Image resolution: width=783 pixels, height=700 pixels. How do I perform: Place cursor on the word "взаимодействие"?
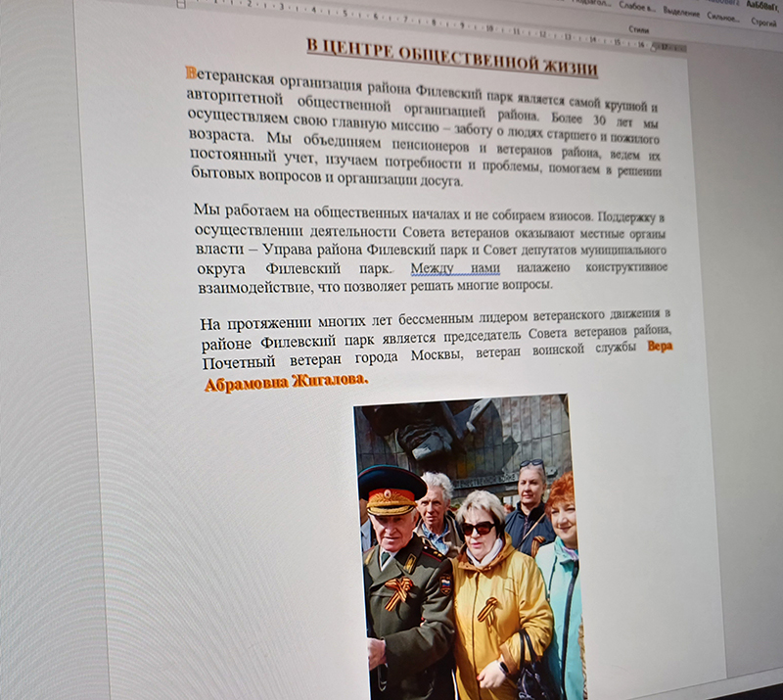click(253, 288)
